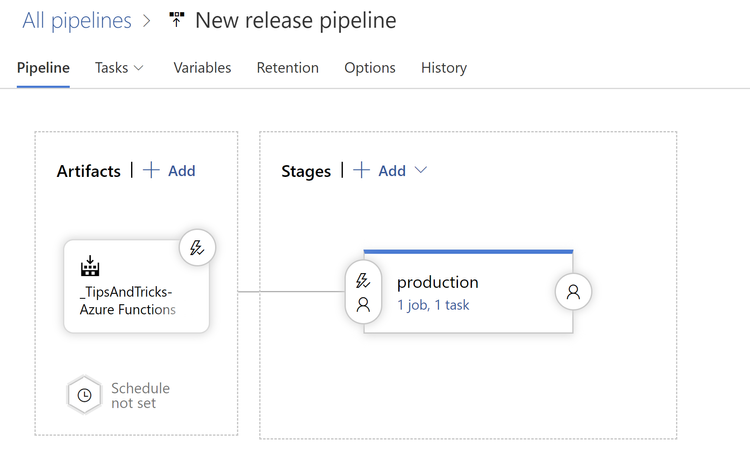This screenshot has height=466, width=750.
Task: Open the Retention tab
Action: pyautogui.click(x=287, y=68)
